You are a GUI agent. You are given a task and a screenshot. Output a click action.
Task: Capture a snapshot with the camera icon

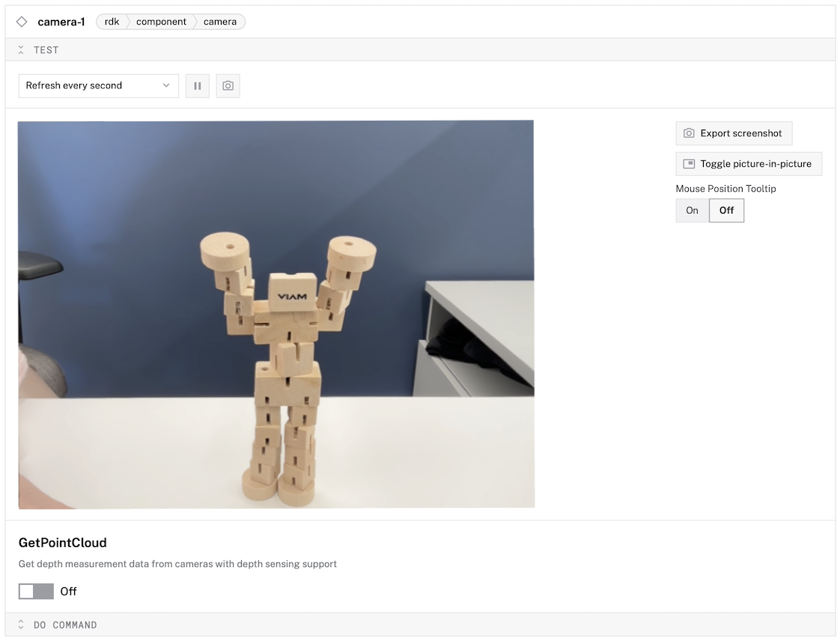228,85
